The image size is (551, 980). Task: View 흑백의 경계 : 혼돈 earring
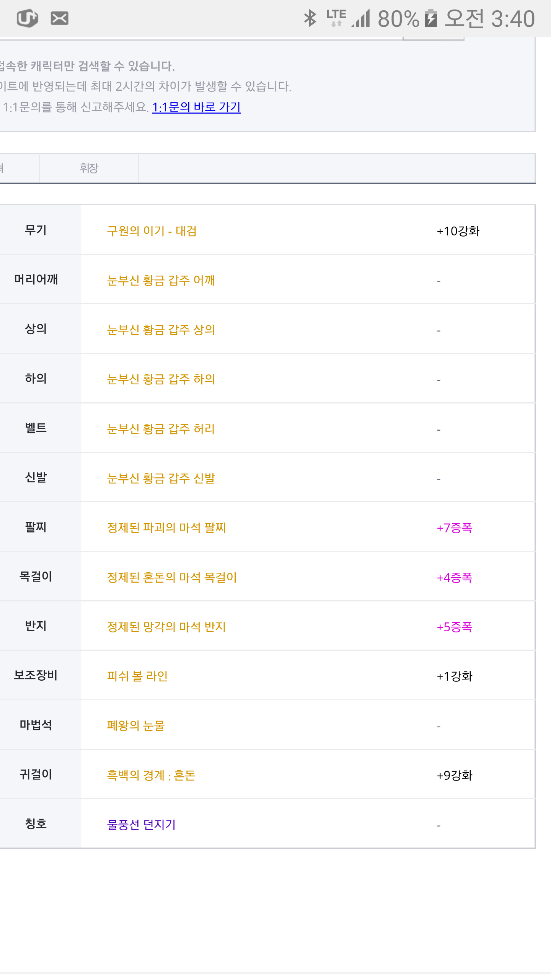point(151,775)
